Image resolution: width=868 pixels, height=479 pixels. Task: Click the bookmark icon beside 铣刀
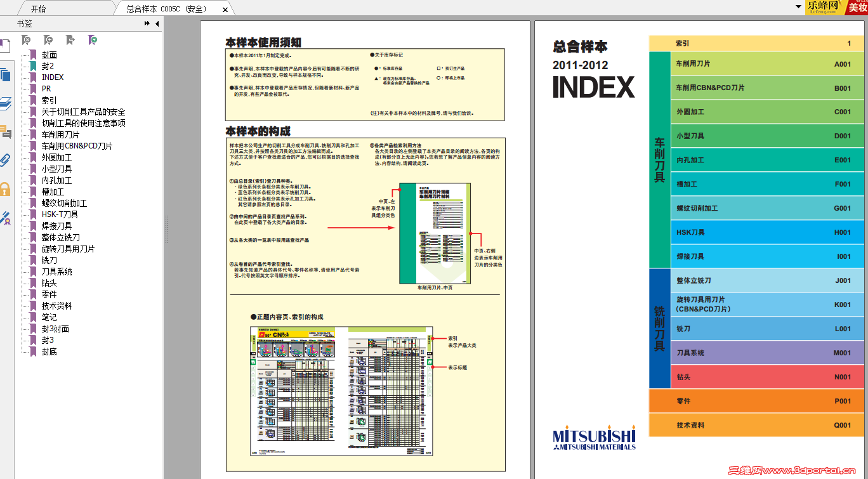33,260
